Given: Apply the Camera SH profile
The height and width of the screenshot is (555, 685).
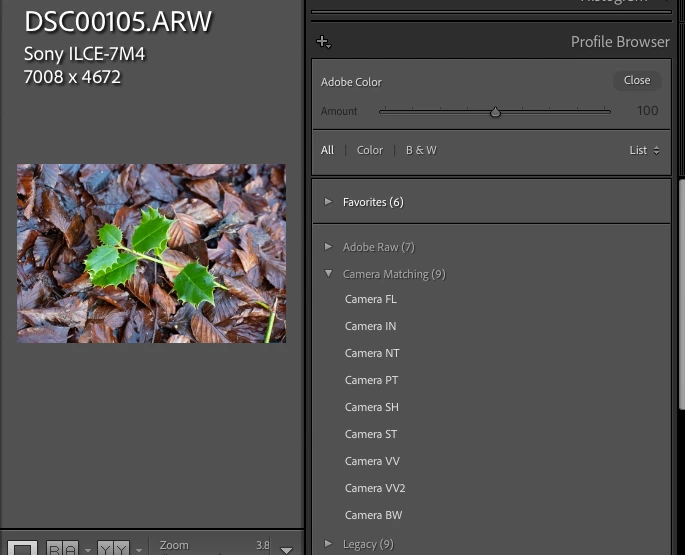Looking at the screenshot, I should 372,407.
